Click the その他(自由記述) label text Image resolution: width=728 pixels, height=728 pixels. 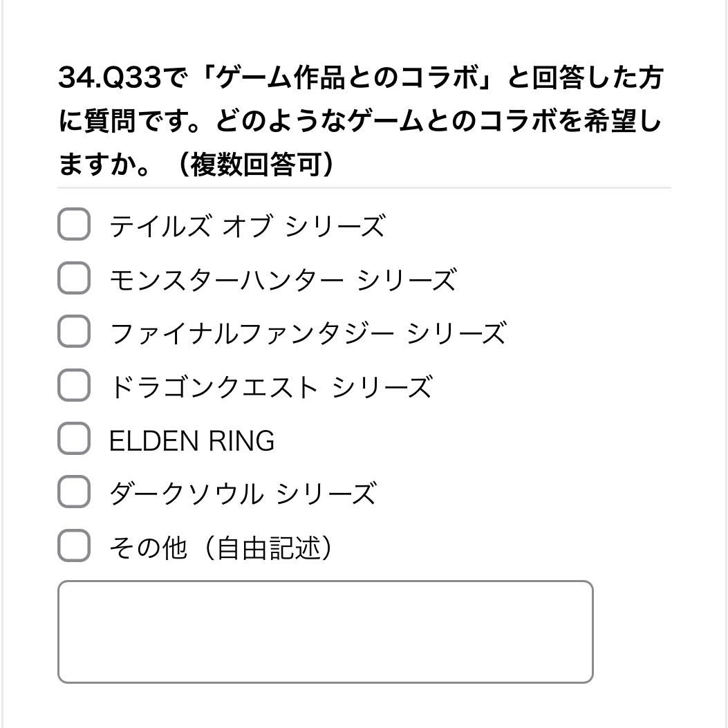[221, 548]
